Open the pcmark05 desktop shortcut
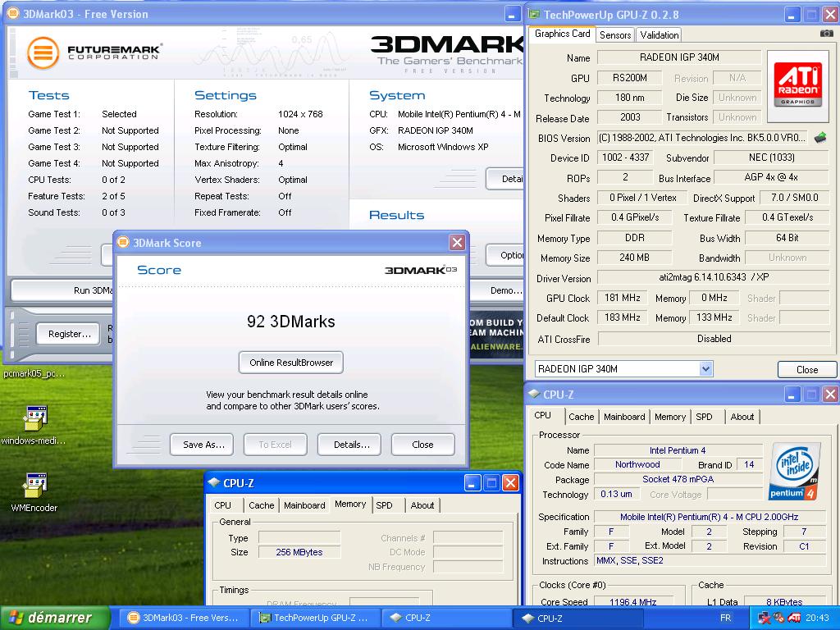 [33, 373]
